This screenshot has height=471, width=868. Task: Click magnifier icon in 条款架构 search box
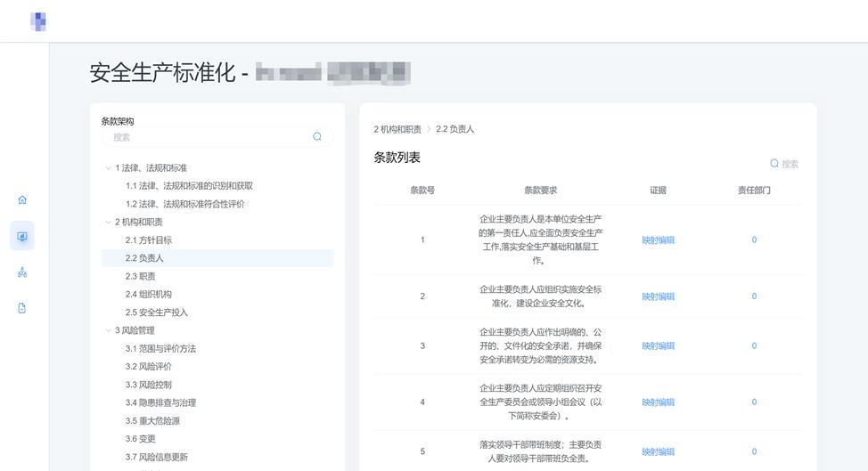[317, 137]
